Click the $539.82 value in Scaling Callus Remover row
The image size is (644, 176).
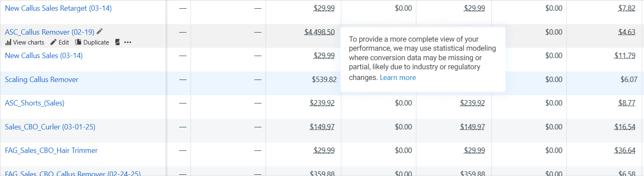pos(324,80)
